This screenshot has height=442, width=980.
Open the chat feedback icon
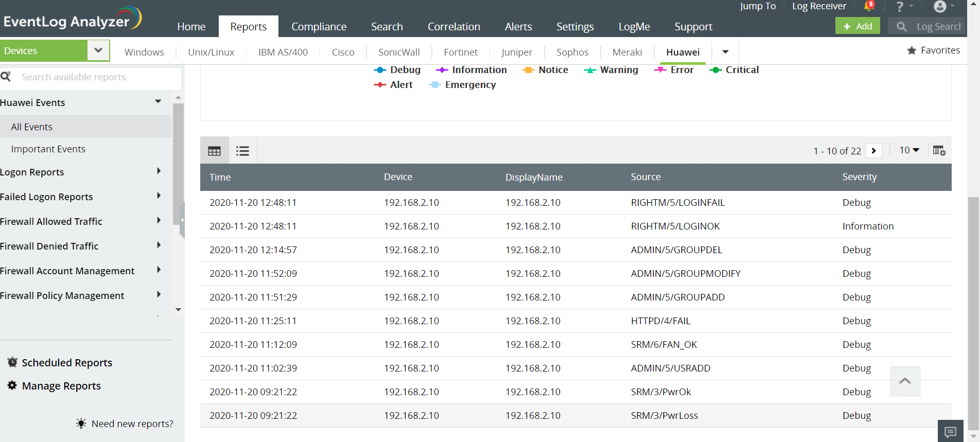[951, 431]
